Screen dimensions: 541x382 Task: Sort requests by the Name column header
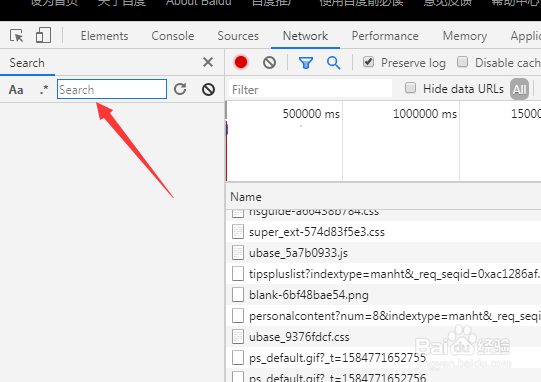click(x=246, y=197)
